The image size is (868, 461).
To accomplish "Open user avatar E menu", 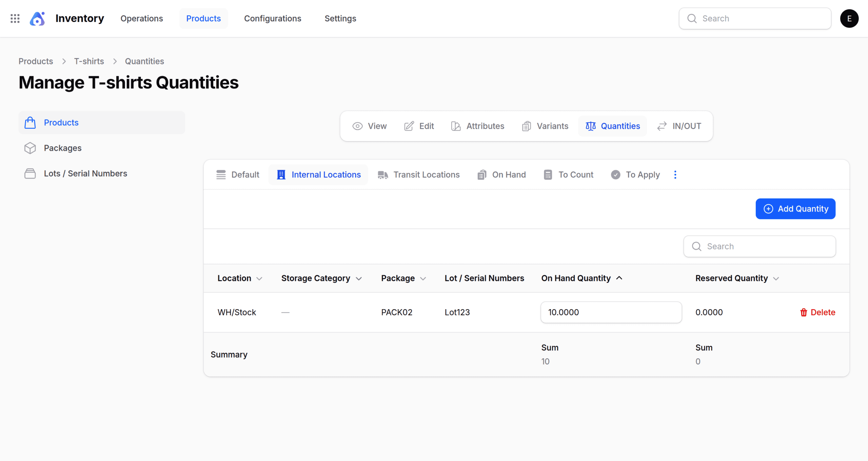I will tap(849, 18).
